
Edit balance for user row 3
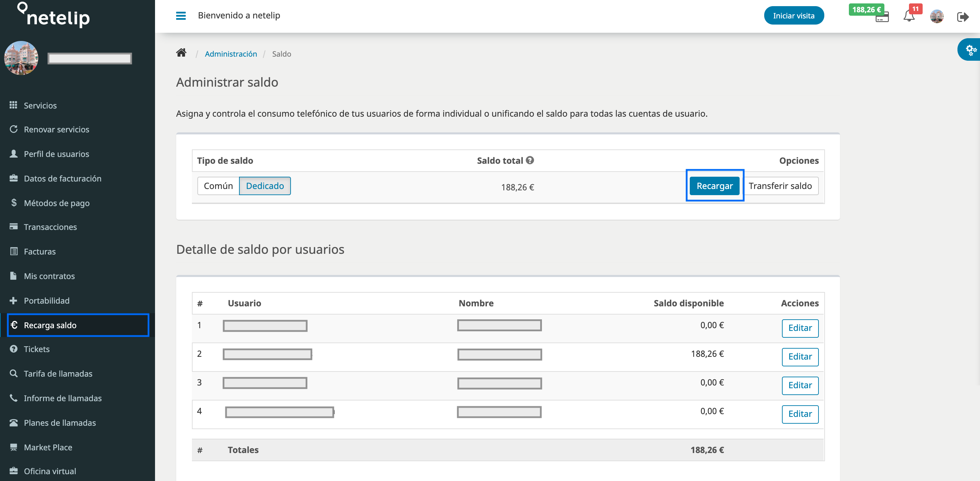click(800, 385)
